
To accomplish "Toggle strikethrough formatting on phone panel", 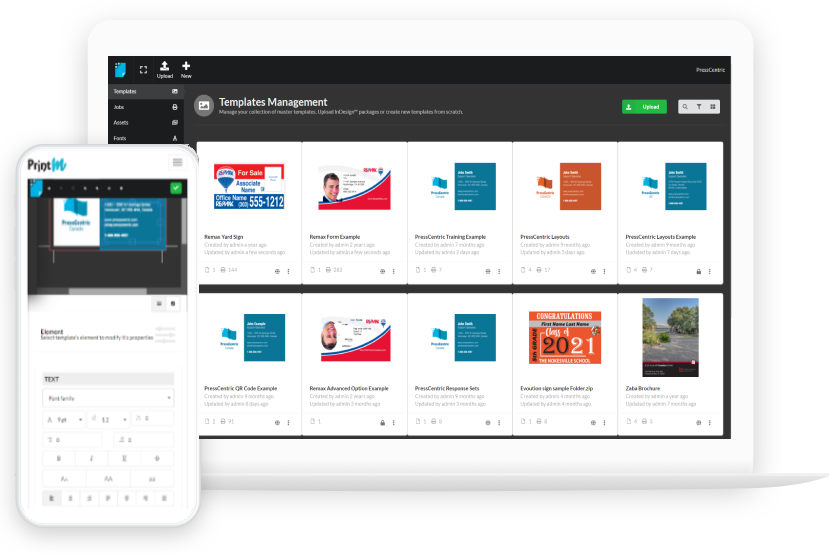I will coord(157,458).
